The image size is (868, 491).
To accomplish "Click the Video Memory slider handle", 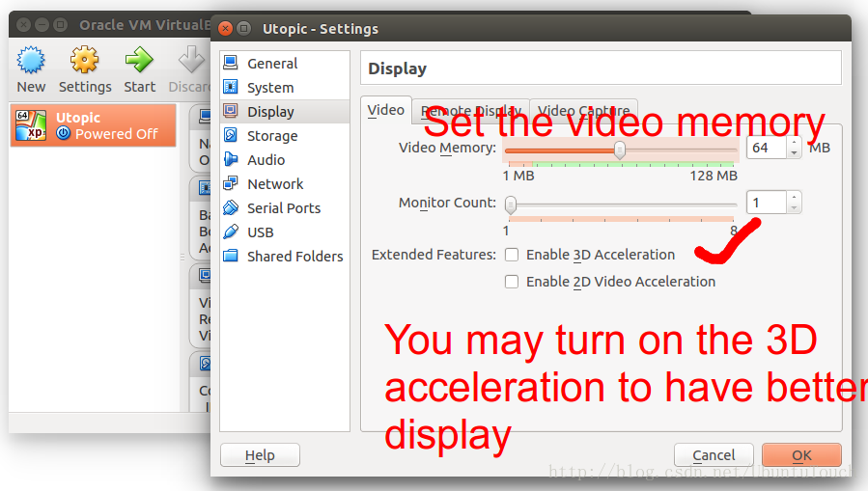I will click(x=620, y=150).
